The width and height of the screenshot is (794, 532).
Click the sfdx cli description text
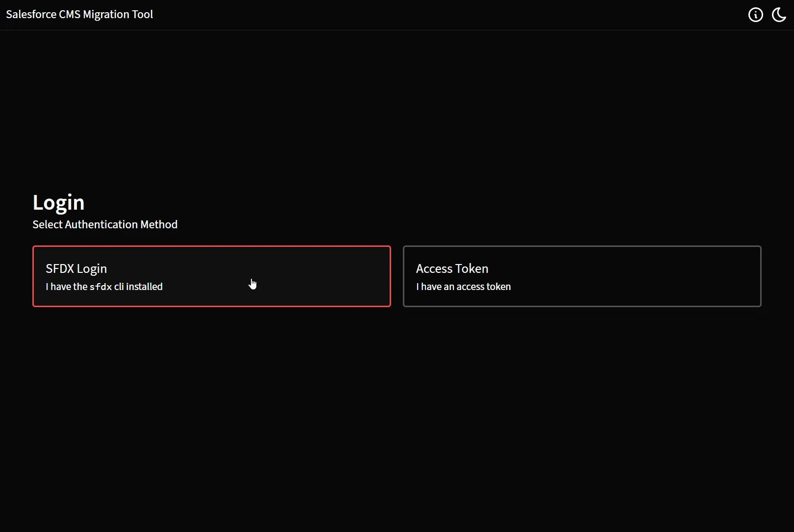point(104,287)
